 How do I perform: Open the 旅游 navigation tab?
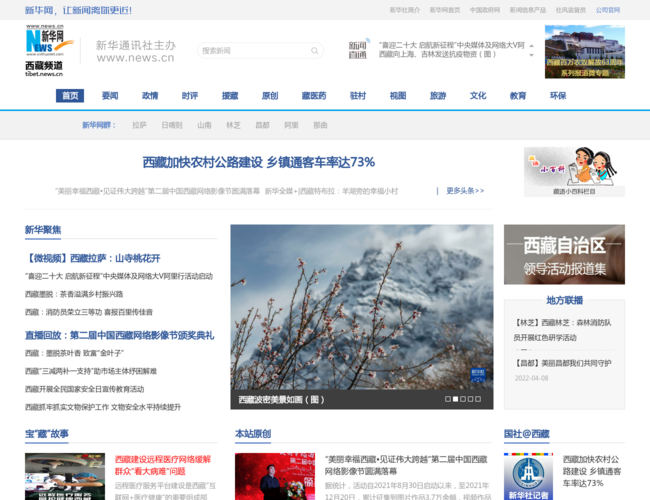(x=438, y=96)
